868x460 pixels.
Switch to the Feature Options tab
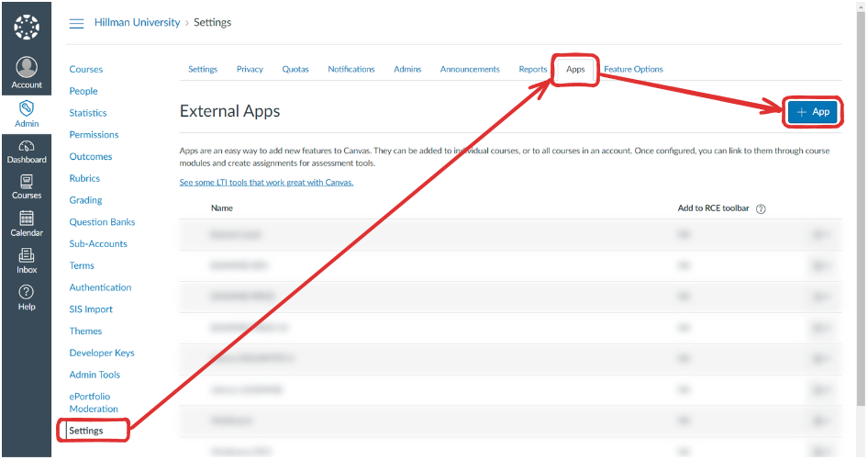pyautogui.click(x=633, y=69)
